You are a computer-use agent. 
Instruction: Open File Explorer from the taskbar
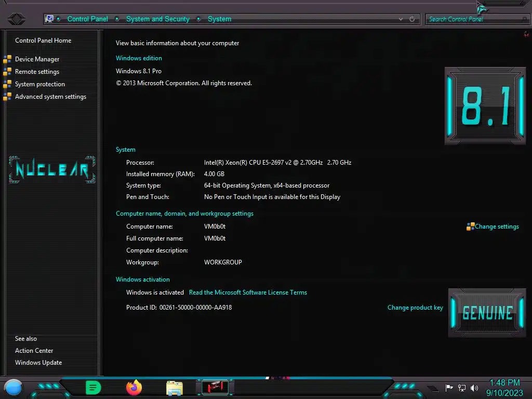[x=175, y=388]
